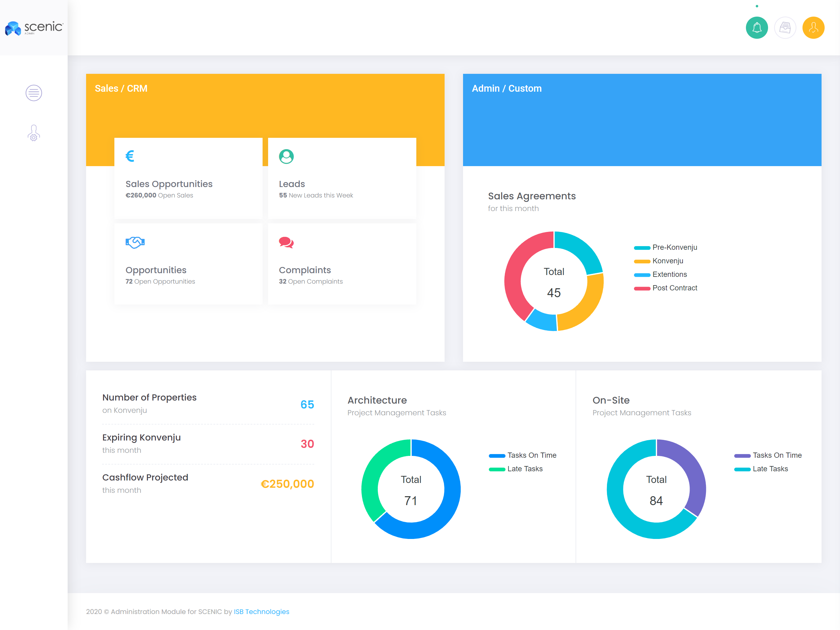840x630 pixels.
Task: Click the handshake Opportunities icon
Action: [x=135, y=242]
